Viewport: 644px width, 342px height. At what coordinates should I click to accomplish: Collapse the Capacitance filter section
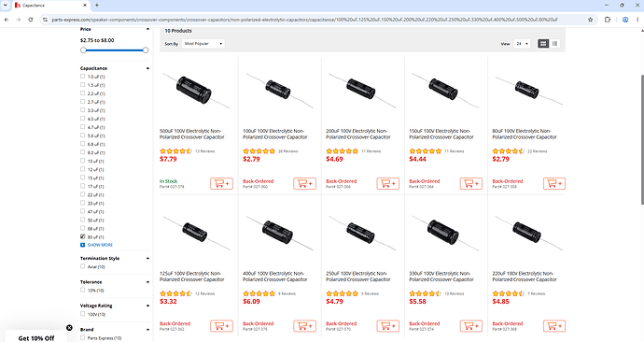(147, 68)
